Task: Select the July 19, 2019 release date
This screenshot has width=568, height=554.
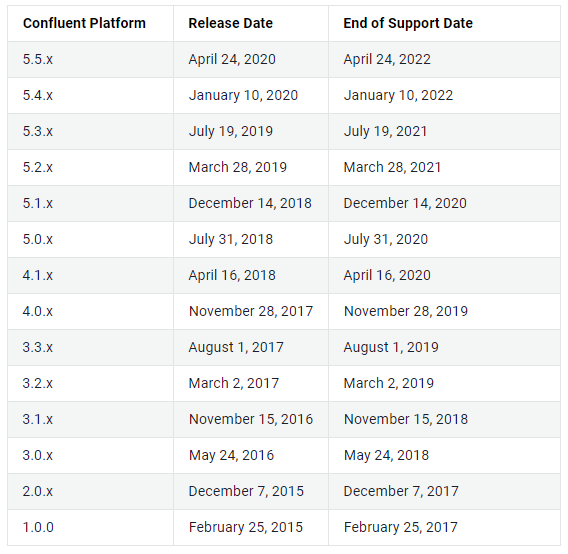Action: (x=231, y=131)
